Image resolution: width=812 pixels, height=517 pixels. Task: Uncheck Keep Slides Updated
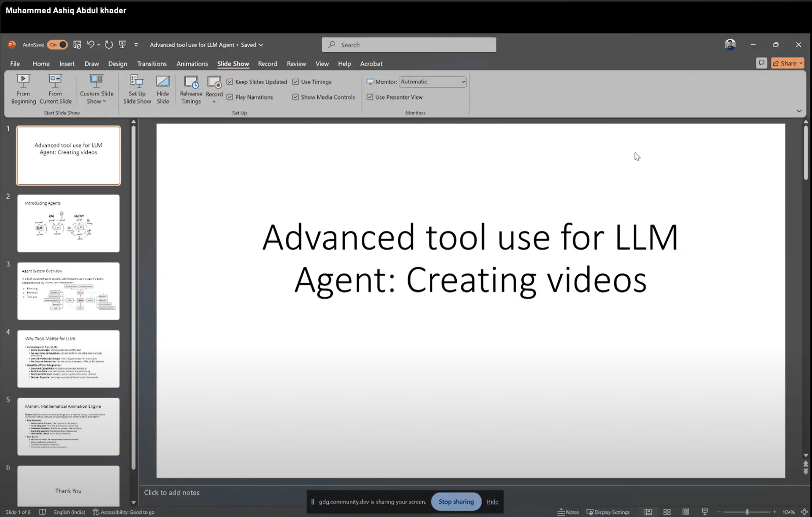pos(230,82)
